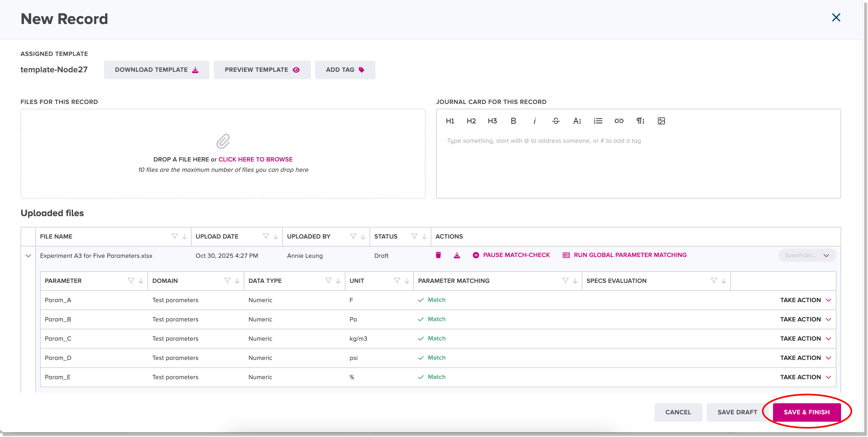The width and height of the screenshot is (868, 437).
Task: Open font size options in editor
Action: coord(577,121)
